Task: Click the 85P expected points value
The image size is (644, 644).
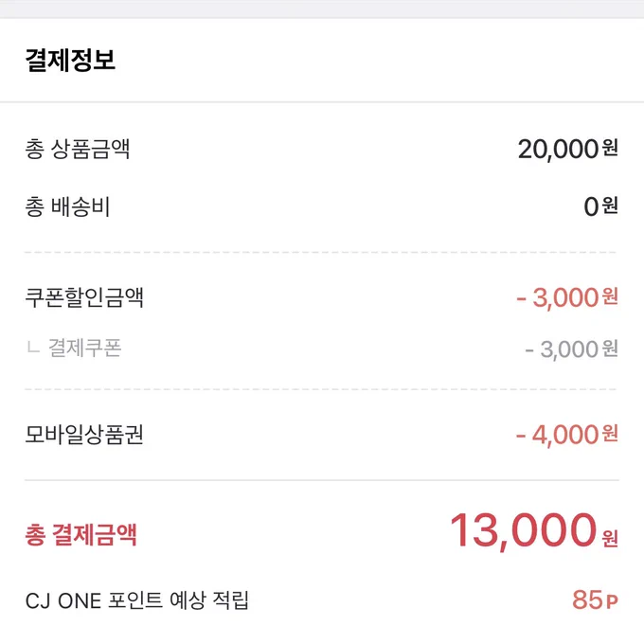Action: [595, 600]
